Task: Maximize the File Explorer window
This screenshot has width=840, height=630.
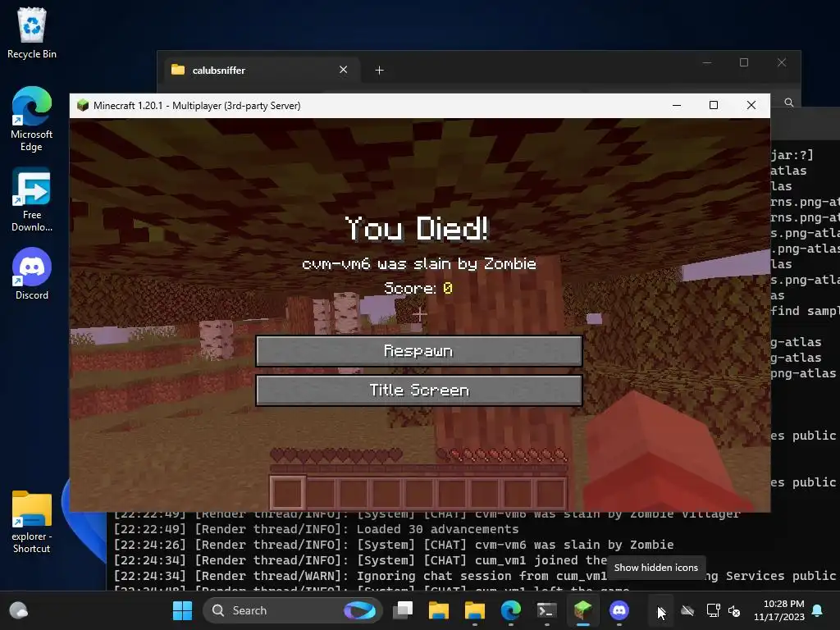Action: [x=744, y=62]
